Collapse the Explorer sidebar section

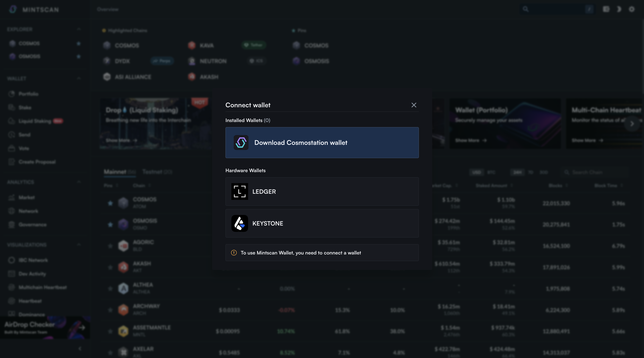point(79,29)
